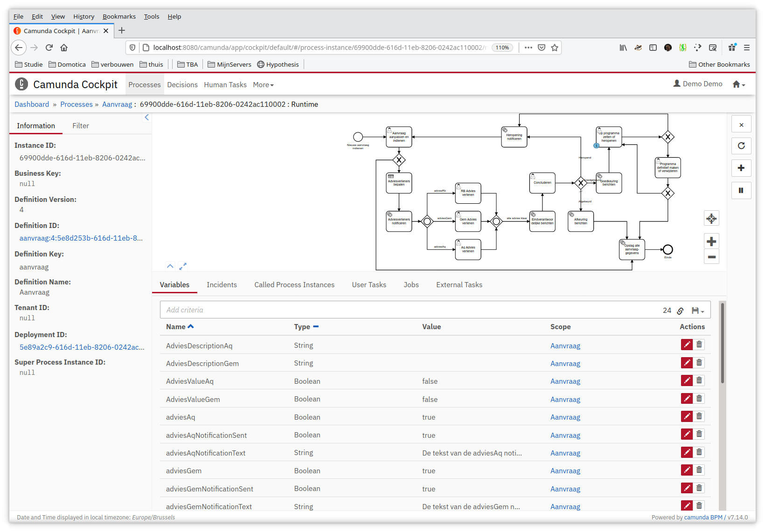
Task: Open a new browser tab
Action: point(122,30)
